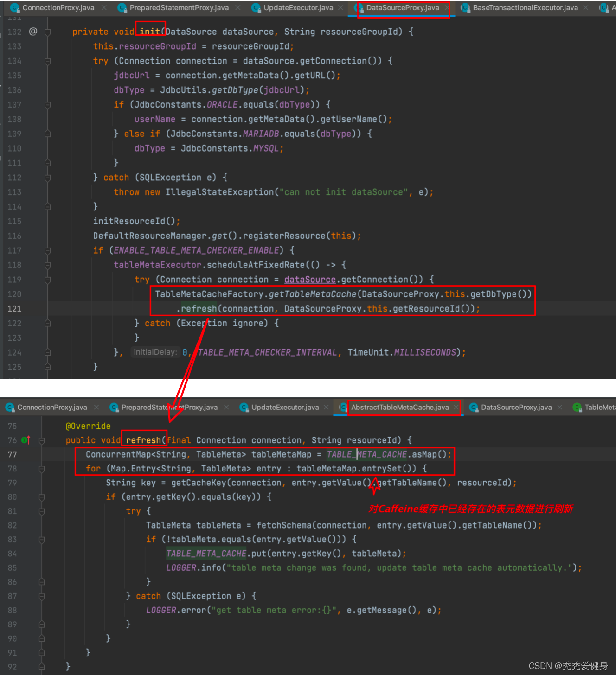The width and height of the screenshot is (616, 675).
Task: Close the BaseTransactionalExecutor.java tab
Action: [586, 8]
